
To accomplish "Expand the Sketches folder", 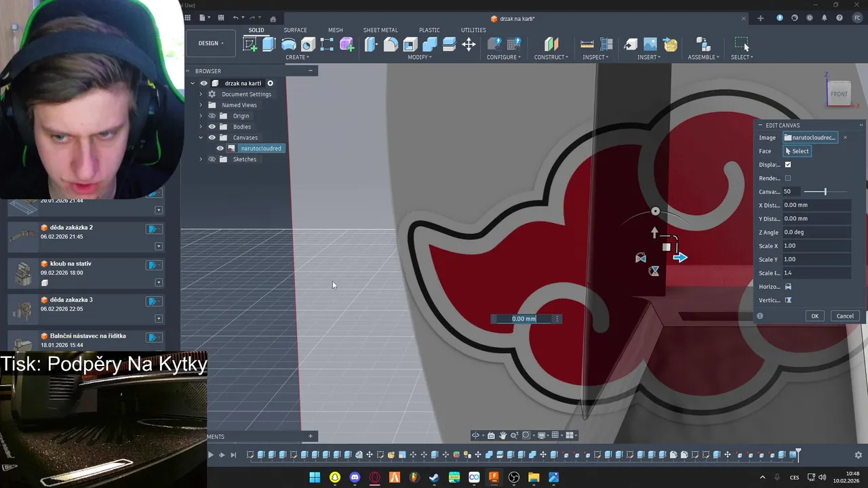I will coord(201,159).
